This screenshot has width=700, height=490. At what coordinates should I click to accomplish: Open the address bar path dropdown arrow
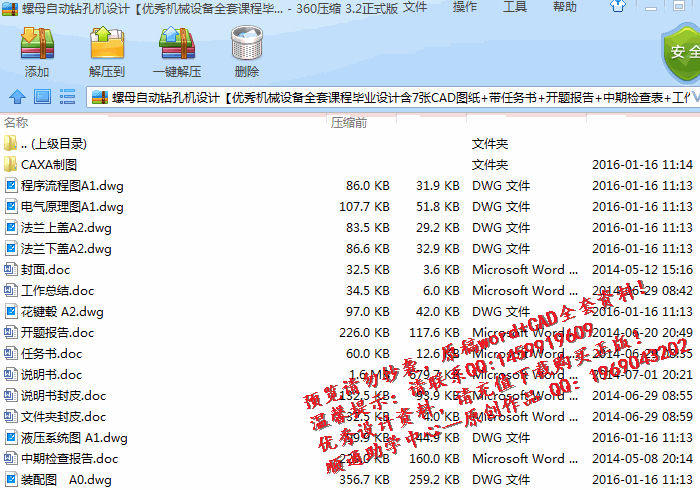click(x=696, y=97)
